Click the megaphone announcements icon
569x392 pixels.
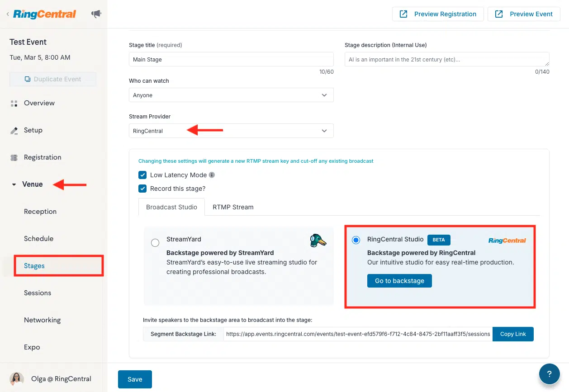96,14
